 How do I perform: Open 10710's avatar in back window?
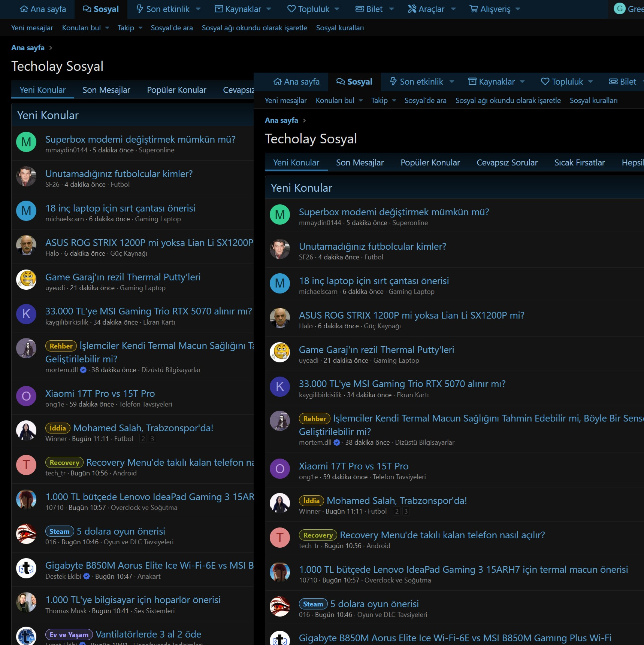[x=26, y=500]
